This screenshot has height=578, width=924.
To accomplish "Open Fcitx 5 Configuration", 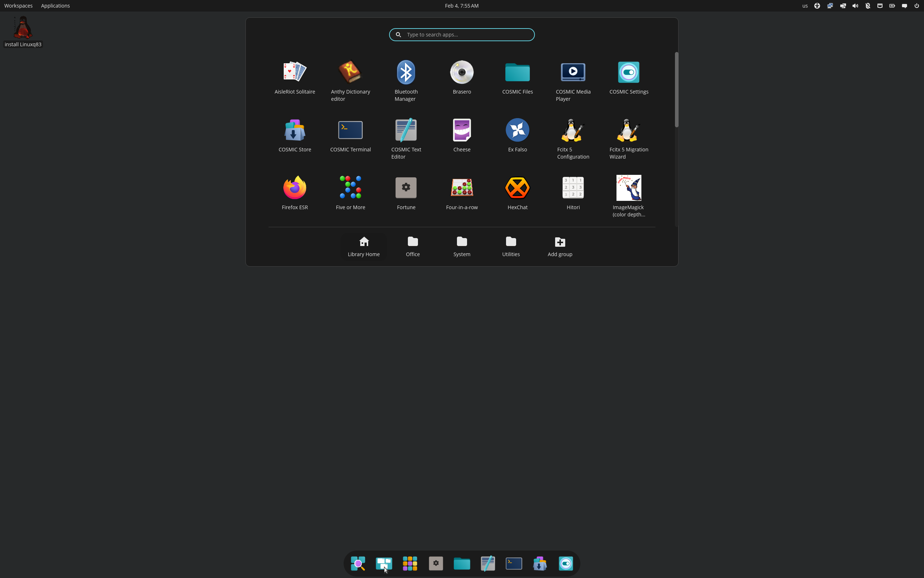I will 573,139.
